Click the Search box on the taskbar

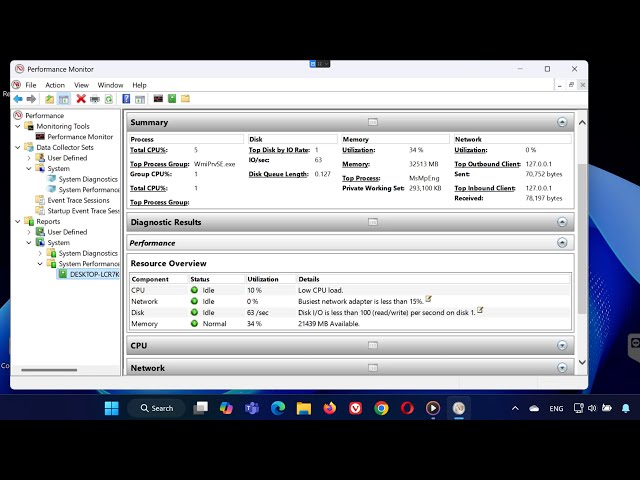[156, 408]
